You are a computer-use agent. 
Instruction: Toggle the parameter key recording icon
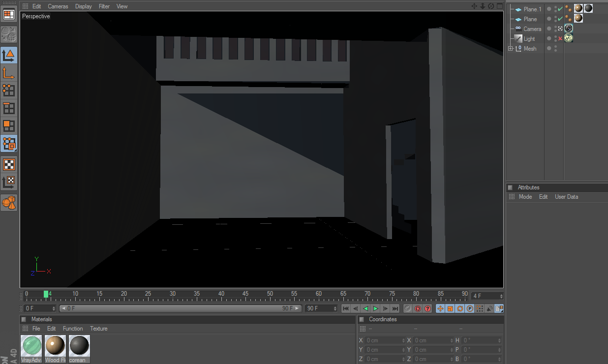[x=470, y=308]
